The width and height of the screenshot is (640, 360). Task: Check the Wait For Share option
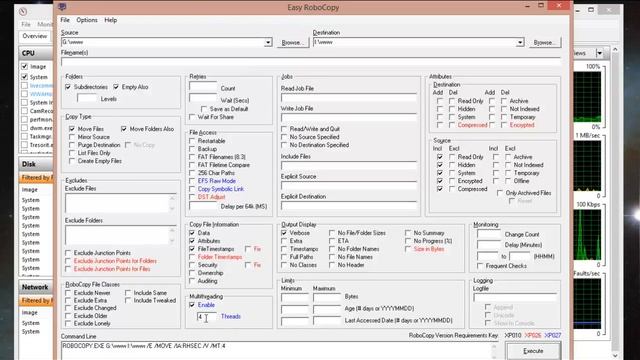(x=192, y=117)
